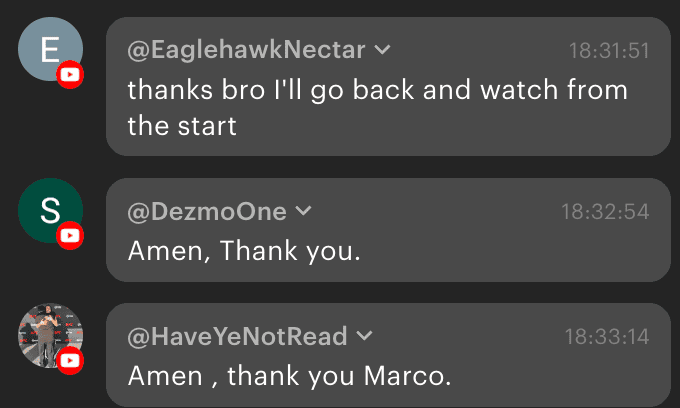The width and height of the screenshot is (680, 408).
Task: Select the @DezmoOne username
Action: 207,211
